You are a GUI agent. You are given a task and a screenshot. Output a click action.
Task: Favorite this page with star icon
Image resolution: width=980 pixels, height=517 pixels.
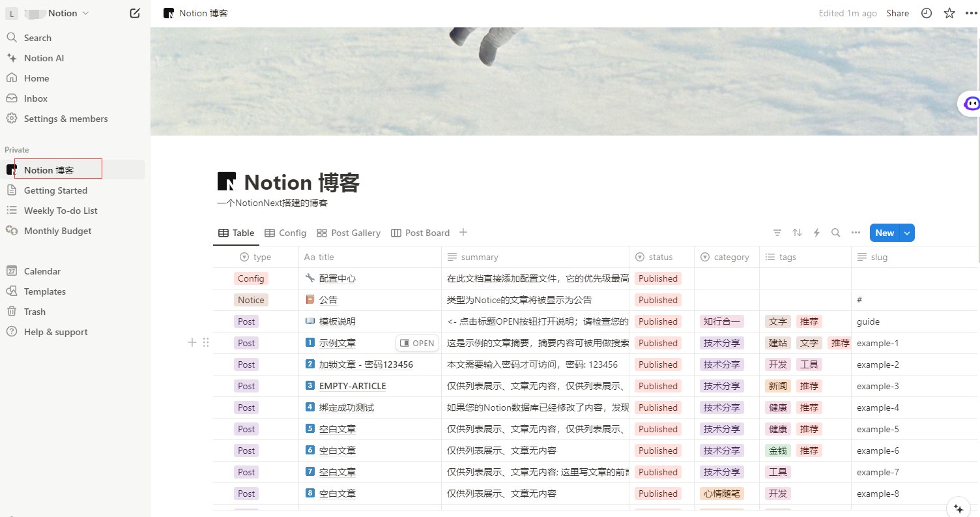tap(949, 13)
